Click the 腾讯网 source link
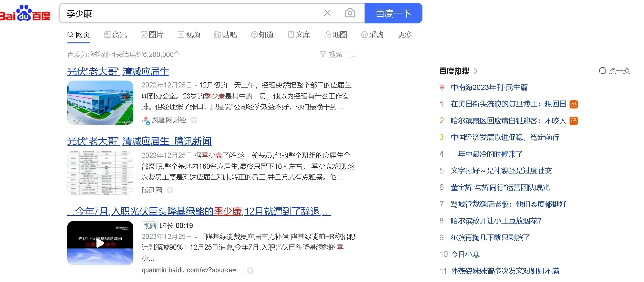The height and width of the screenshot is (282, 644). pos(152,190)
